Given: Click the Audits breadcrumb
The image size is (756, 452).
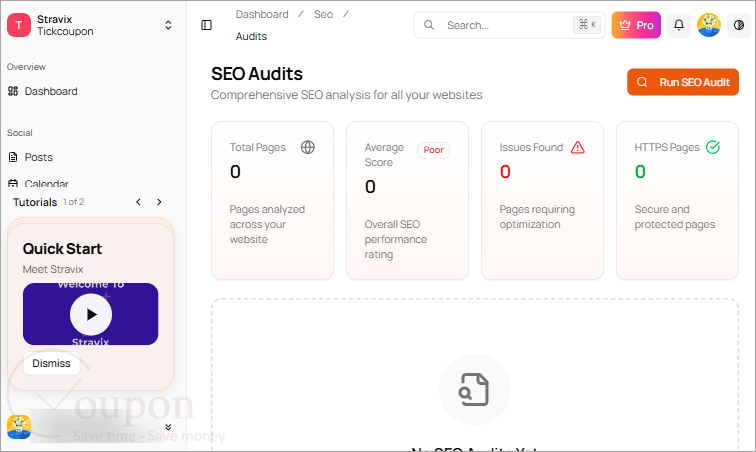Looking at the screenshot, I should pos(251,37).
